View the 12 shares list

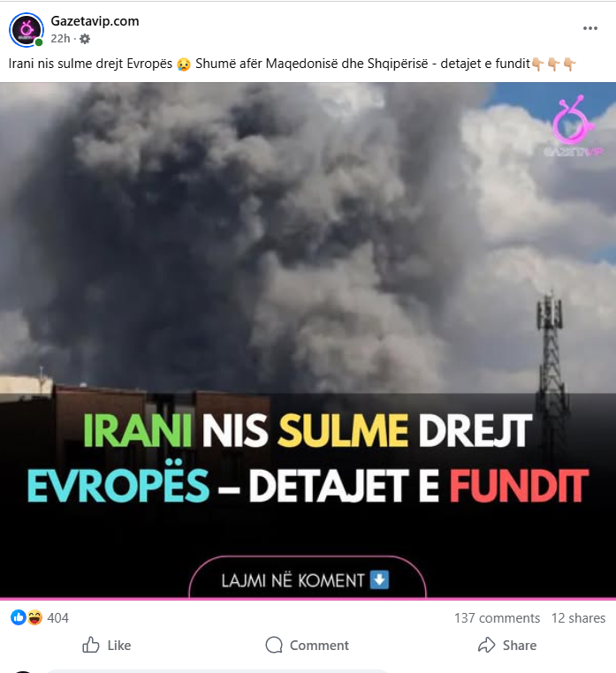578,618
